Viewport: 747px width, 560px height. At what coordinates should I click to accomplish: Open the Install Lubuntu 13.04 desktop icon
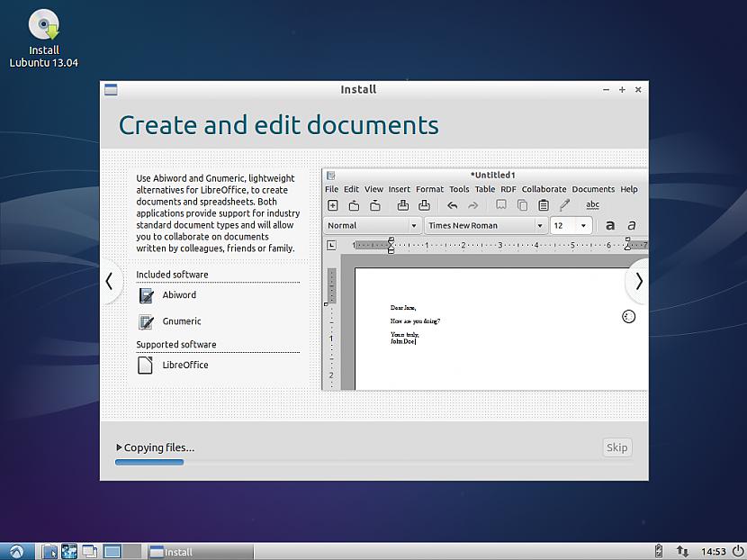click(x=44, y=38)
